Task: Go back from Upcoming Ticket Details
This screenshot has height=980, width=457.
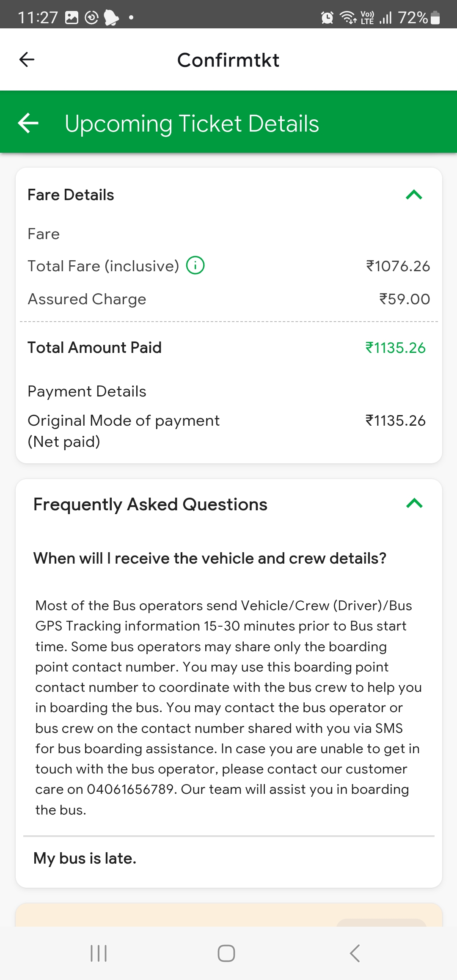Action: (28, 123)
